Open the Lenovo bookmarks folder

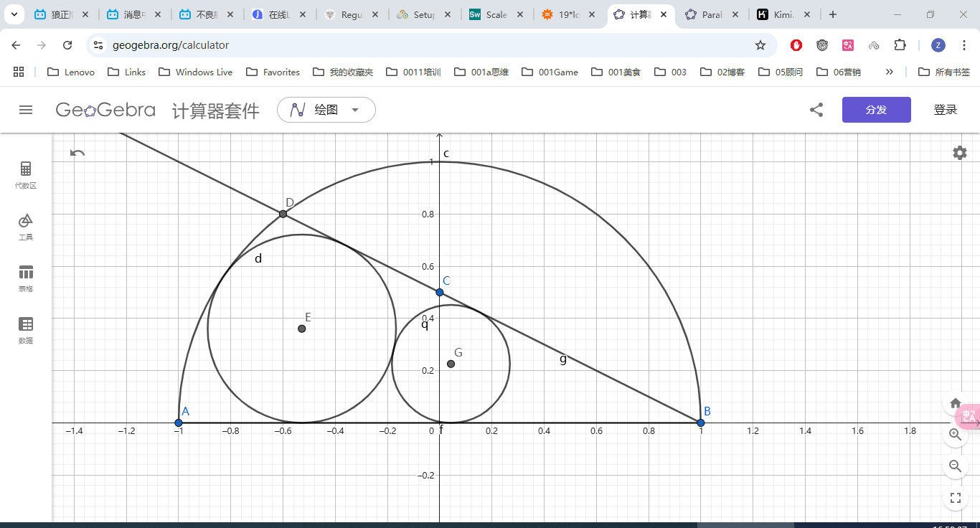click(70, 72)
